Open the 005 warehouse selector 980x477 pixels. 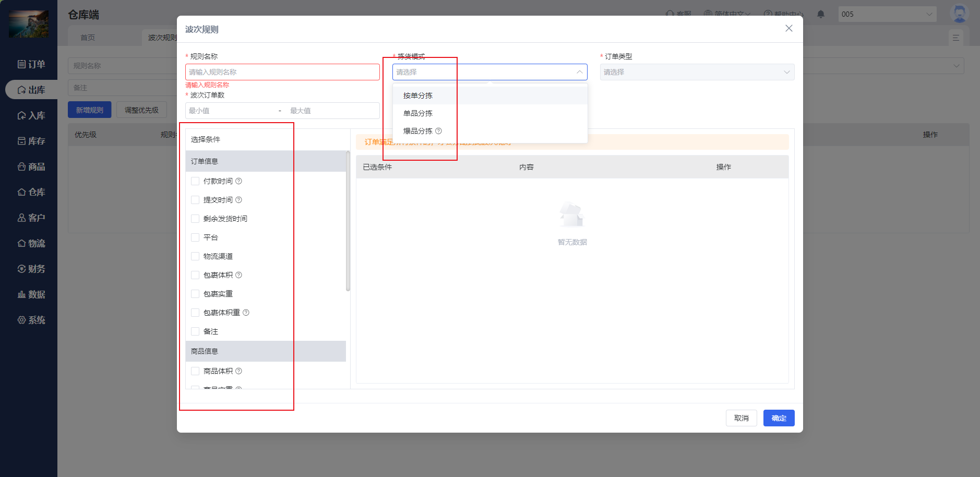coord(887,14)
